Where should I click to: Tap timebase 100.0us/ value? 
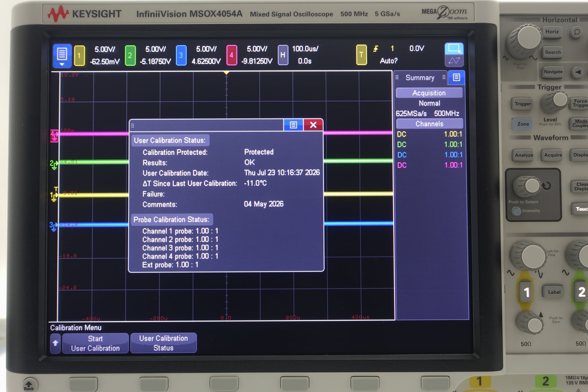click(x=305, y=49)
